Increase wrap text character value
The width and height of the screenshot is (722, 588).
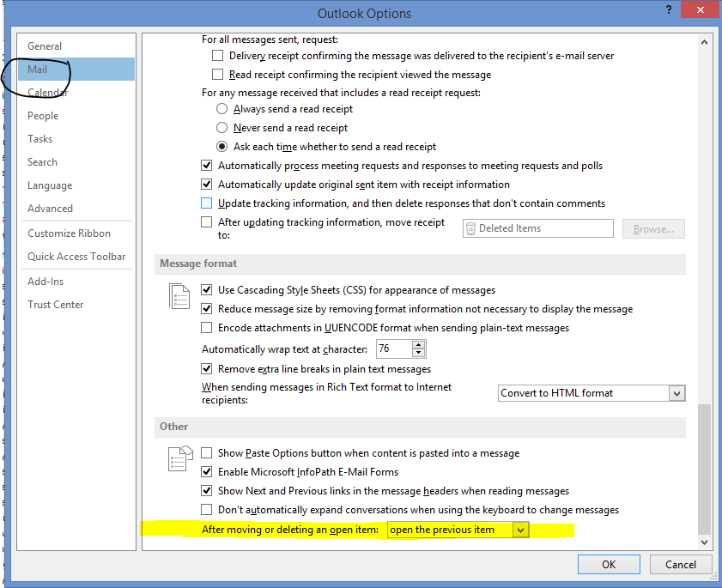[x=418, y=345]
